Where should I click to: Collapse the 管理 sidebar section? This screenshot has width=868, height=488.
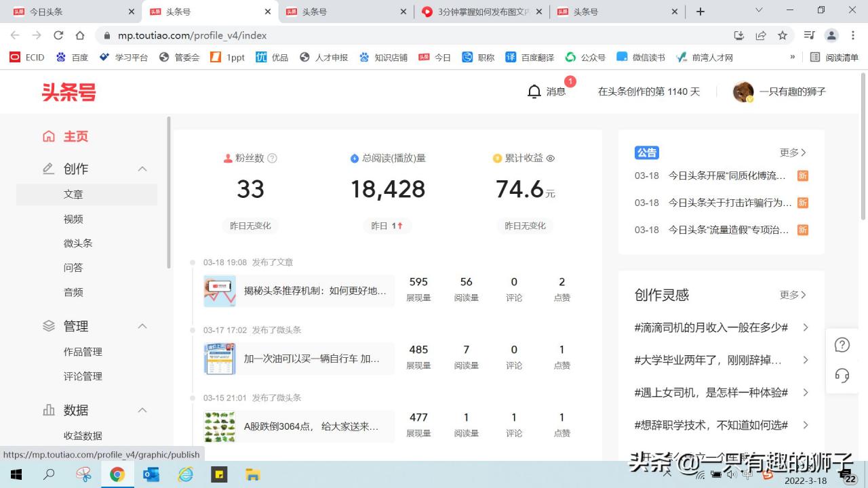(142, 326)
